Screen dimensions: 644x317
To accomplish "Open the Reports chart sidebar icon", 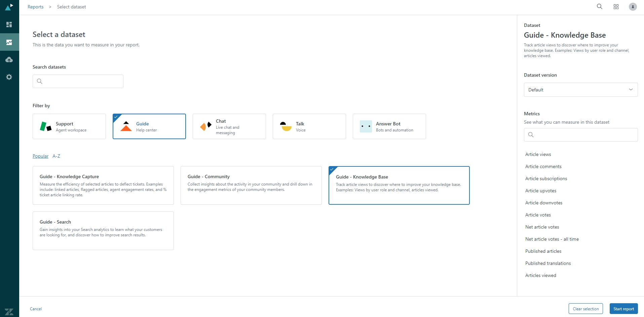I will [9, 42].
